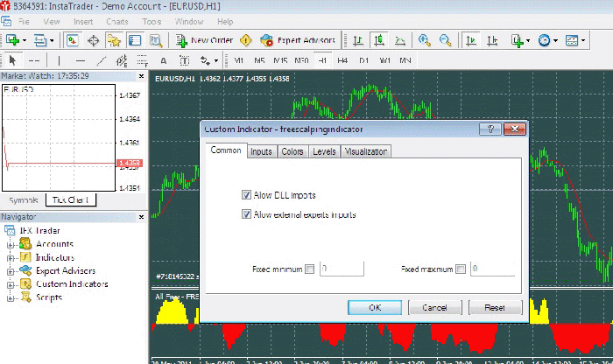The height and width of the screenshot is (364, 613).
Task: Select the Text Label tool
Action: pos(184,60)
